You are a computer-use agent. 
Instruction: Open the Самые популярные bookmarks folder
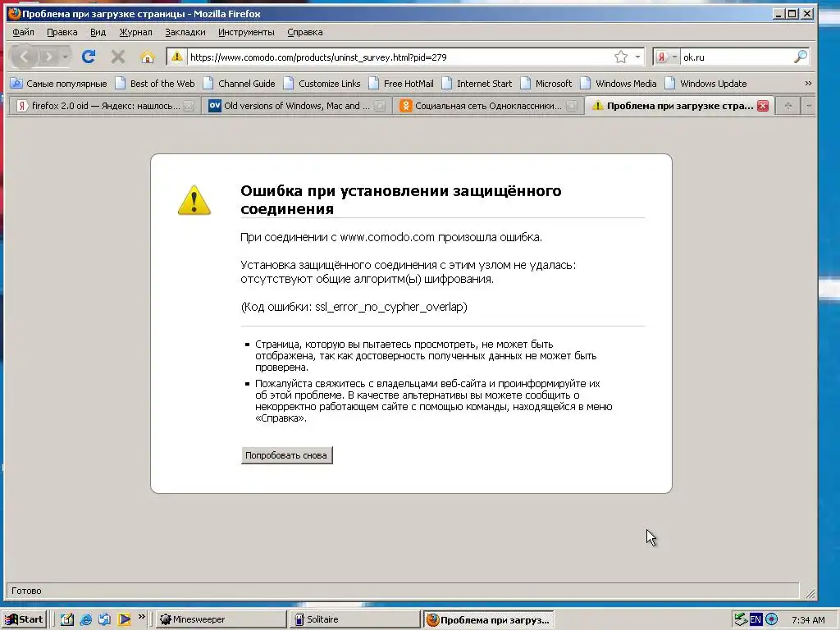click(59, 84)
